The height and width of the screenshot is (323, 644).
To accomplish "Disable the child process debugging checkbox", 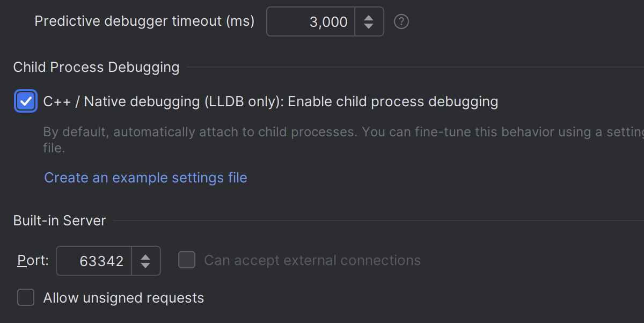I will click(26, 101).
